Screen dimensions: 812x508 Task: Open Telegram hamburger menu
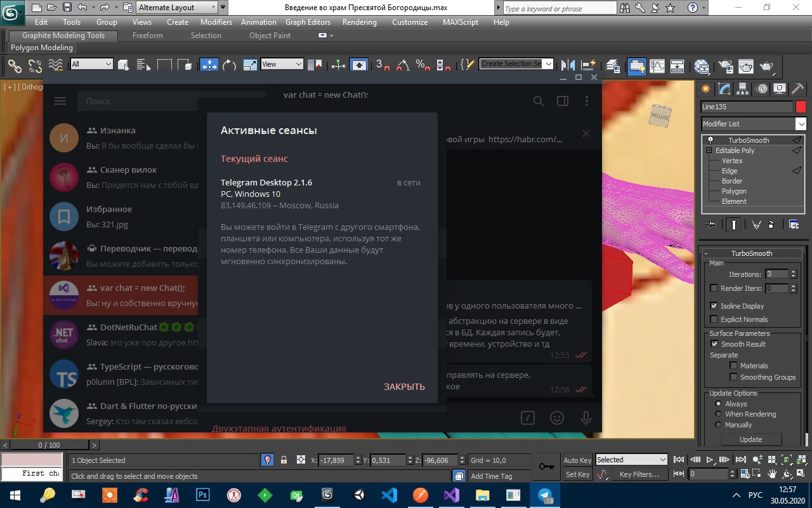pyautogui.click(x=60, y=101)
